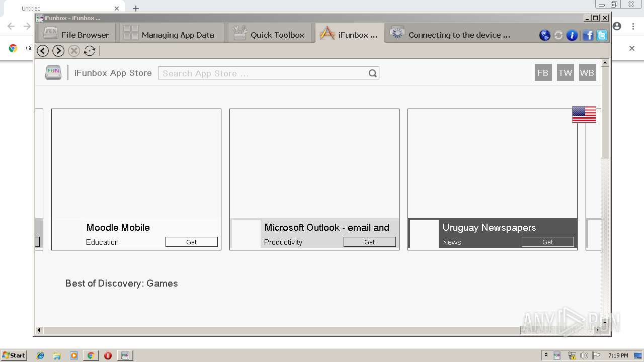
Task: Click the magnifier search icon
Action: click(x=372, y=73)
